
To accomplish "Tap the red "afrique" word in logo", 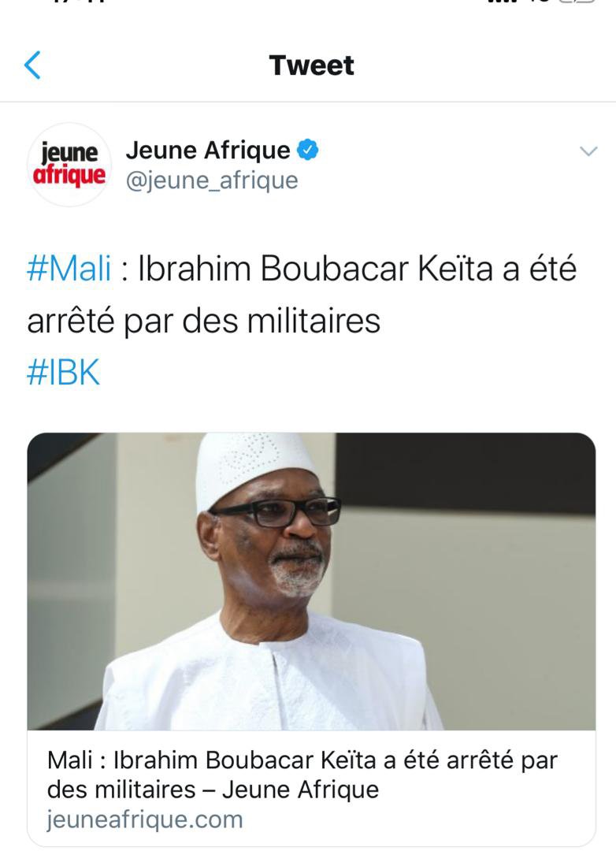I will pyautogui.click(x=69, y=177).
